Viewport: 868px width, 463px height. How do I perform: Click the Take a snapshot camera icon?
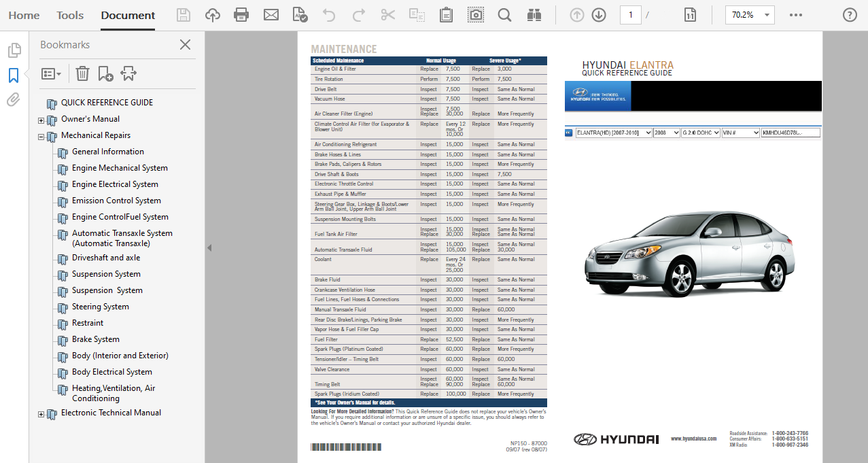[476, 15]
